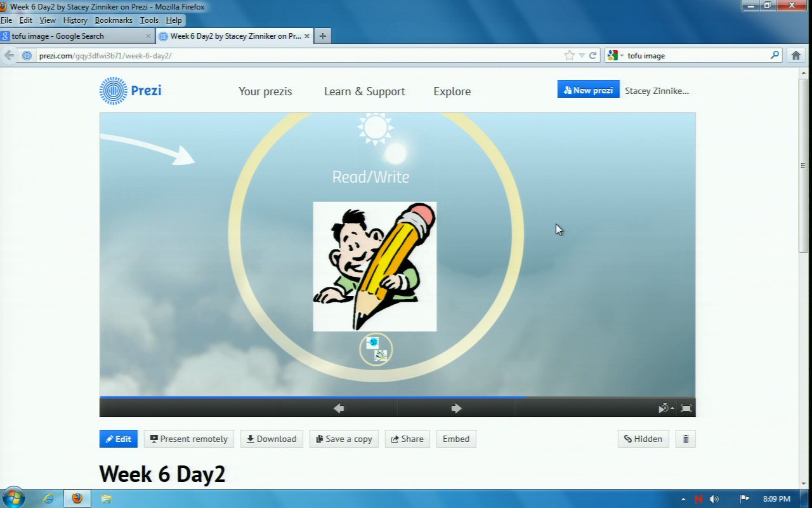
Task: Advance to the next prezi slide
Action: (x=456, y=408)
